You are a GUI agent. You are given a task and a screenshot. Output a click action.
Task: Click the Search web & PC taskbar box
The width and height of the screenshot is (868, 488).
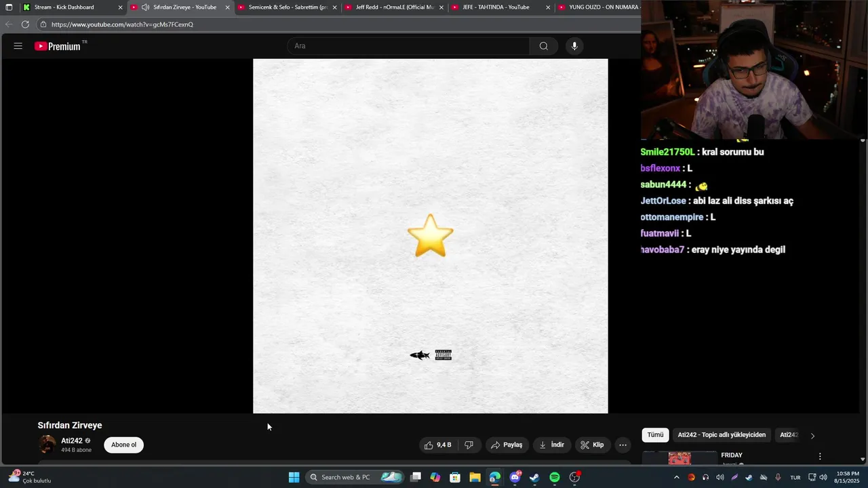tap(355, 477)
